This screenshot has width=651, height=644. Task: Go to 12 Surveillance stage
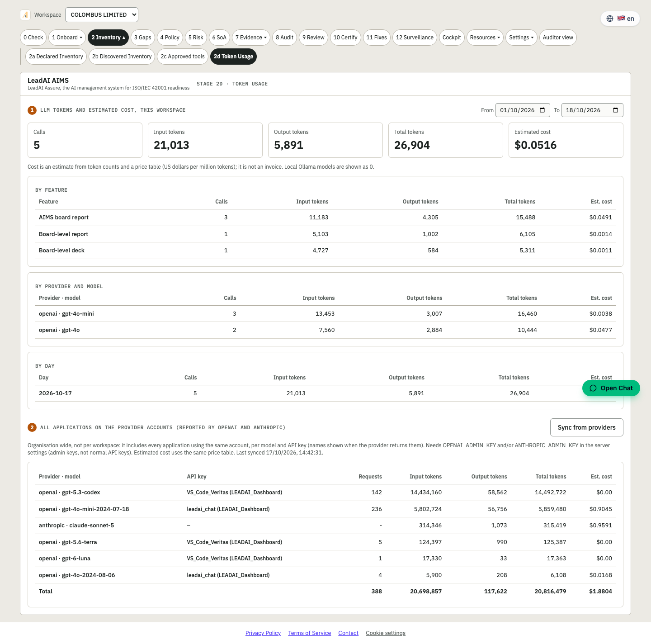click(415, 38)
